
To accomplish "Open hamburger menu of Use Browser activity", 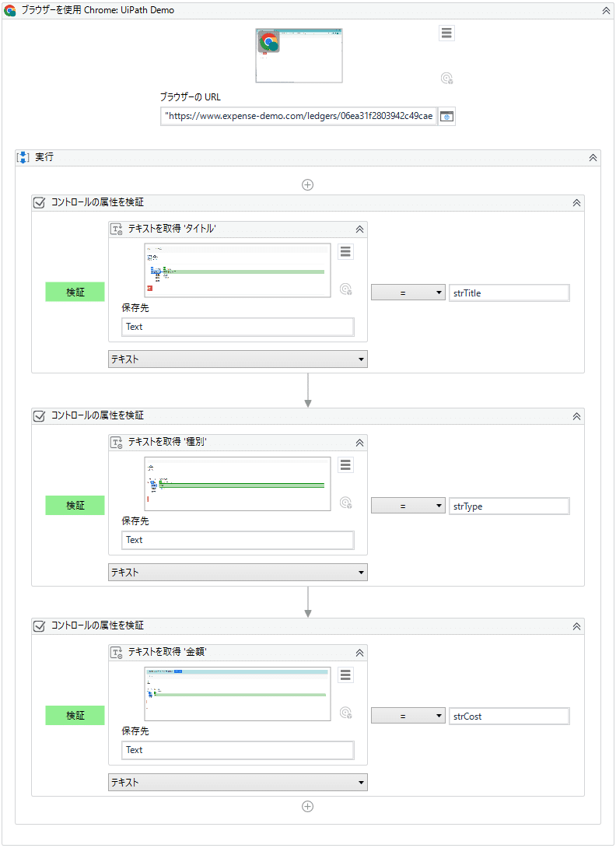I will (446, 33).
